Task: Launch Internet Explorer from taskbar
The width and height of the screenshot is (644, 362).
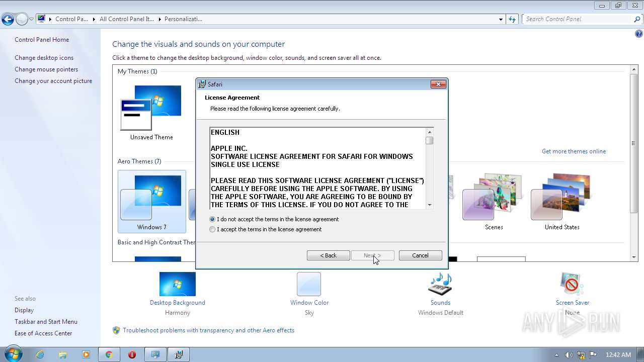Action: 40,354
